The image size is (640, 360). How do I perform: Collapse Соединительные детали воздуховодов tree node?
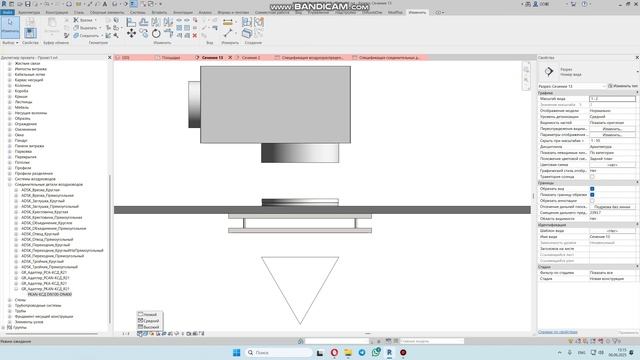point(10,184)
